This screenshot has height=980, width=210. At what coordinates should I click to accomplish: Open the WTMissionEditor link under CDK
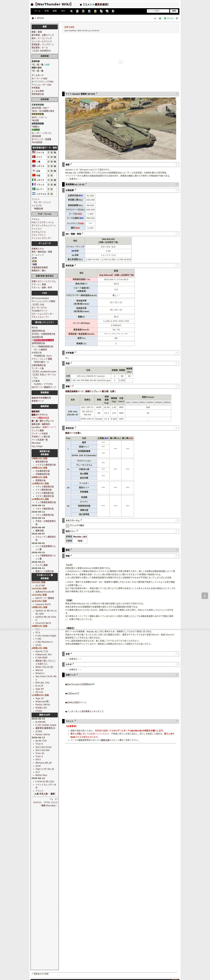click(x=40, y=298)
